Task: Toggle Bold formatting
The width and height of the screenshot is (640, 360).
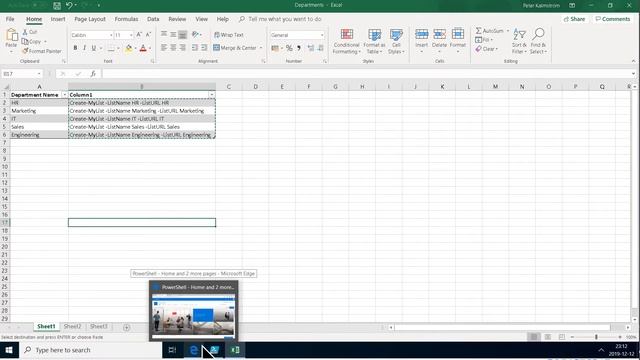Action: coord(75,48)
